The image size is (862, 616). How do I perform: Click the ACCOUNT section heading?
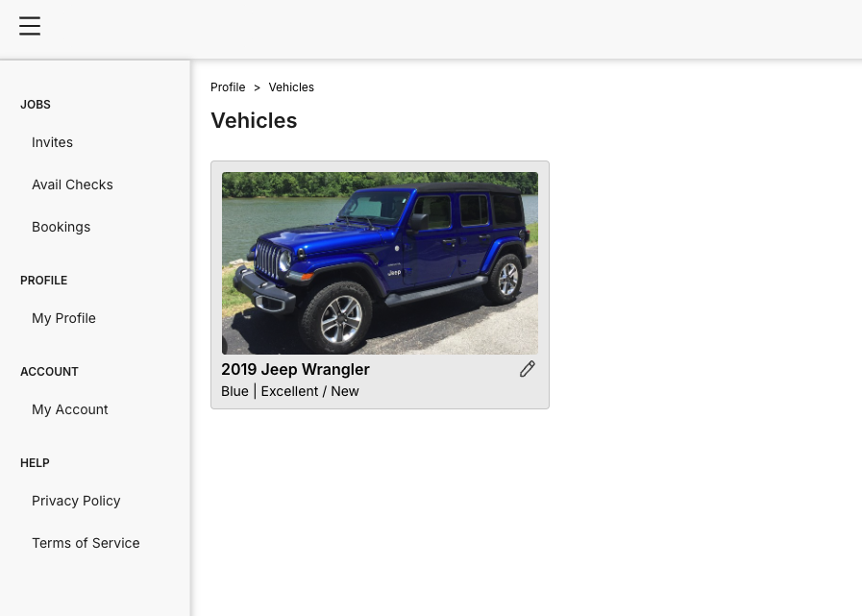pyautogui.click(x=49, y=372)
